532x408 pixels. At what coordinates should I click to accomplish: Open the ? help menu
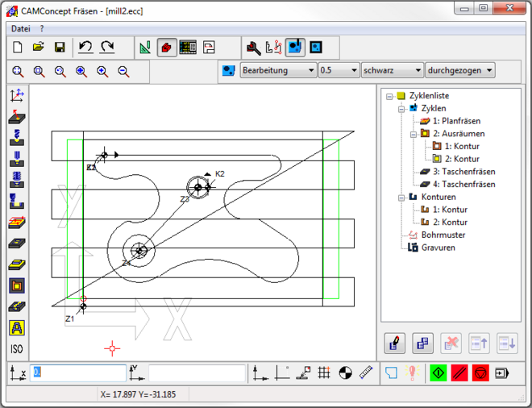tap(42, 28)
